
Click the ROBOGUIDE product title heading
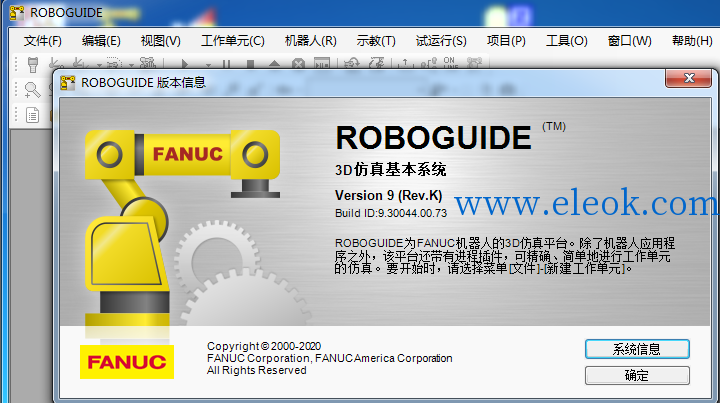click(433, 138)
